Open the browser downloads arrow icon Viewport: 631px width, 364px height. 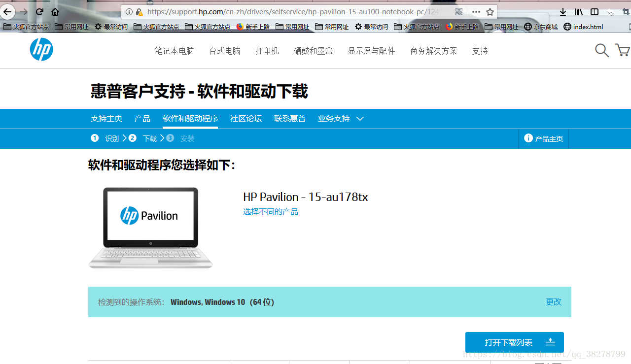pyautogui.click(x=563, y=12)
